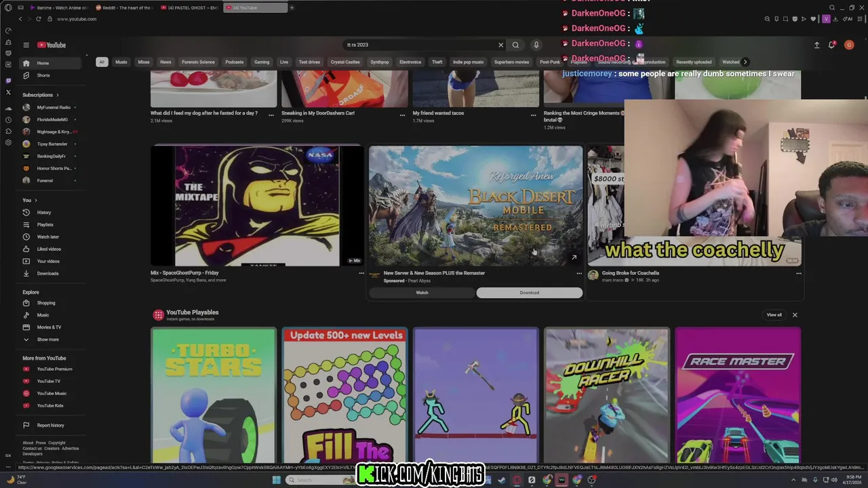Open Shopping under Explore
This screenshot has width=868, height=488.
50,303
